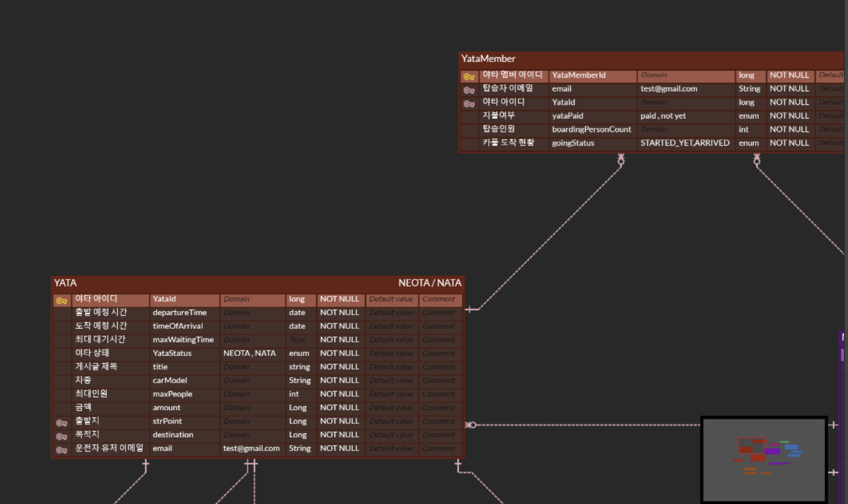Click enum type of YataStatus row

[299, 353]
